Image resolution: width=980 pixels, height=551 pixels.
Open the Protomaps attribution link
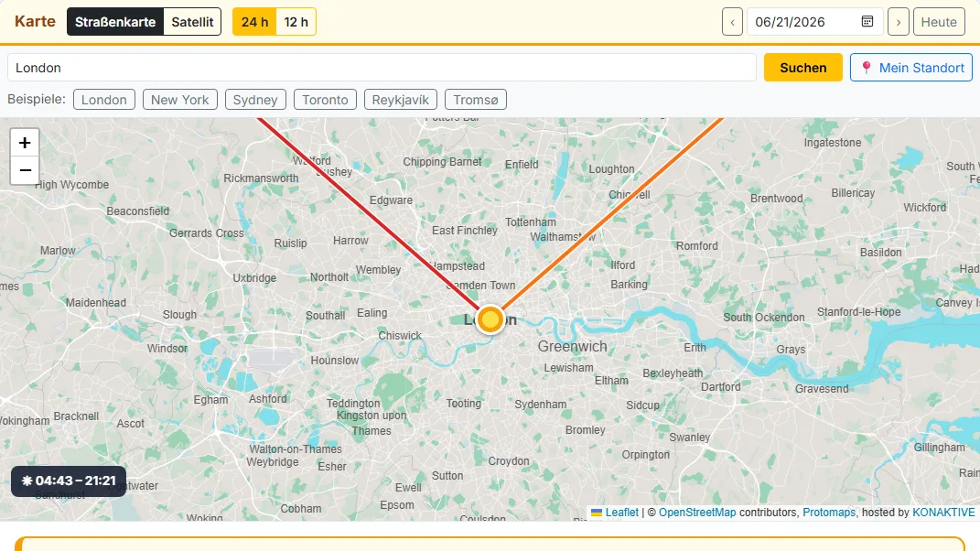click(829, 513)
